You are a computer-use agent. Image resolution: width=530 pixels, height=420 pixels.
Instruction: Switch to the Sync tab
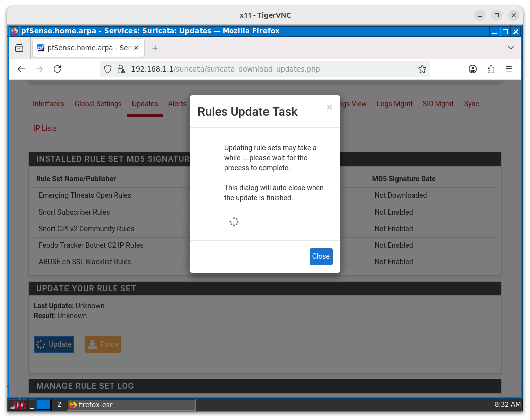pyautogui.click(x=471, y=104)
